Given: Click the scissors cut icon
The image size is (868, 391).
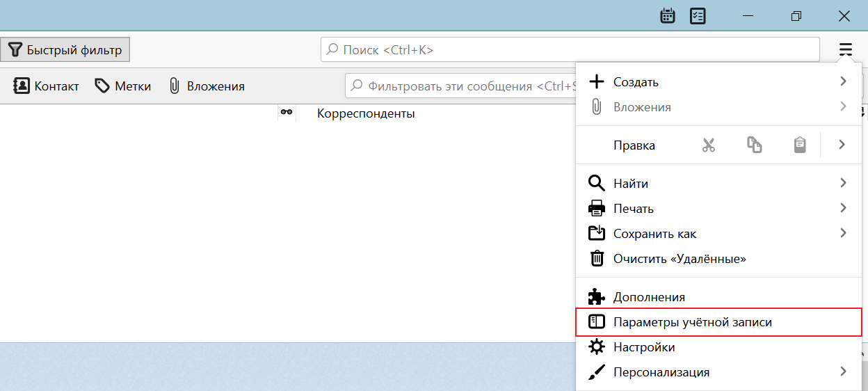Looking at the screenshot, I should point(708,145).
